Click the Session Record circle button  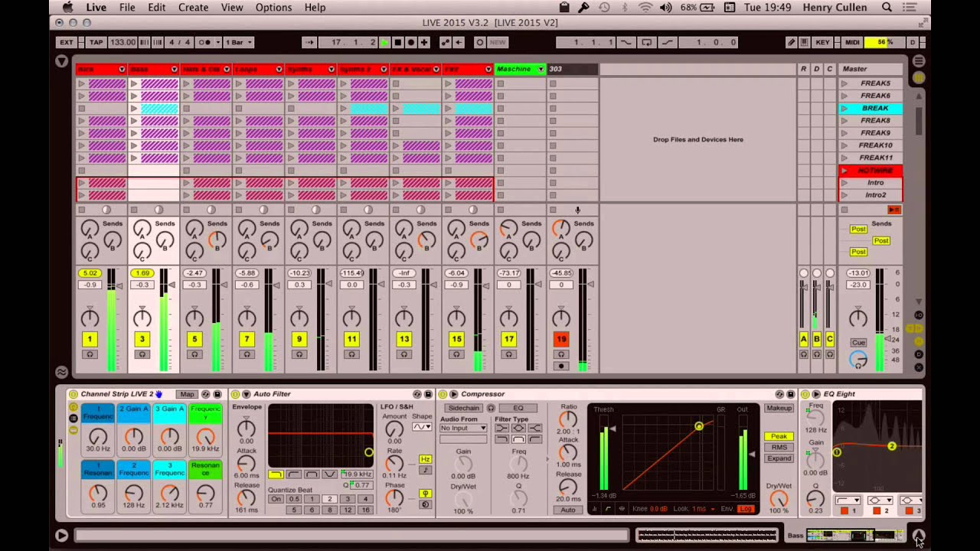[479, 42]
